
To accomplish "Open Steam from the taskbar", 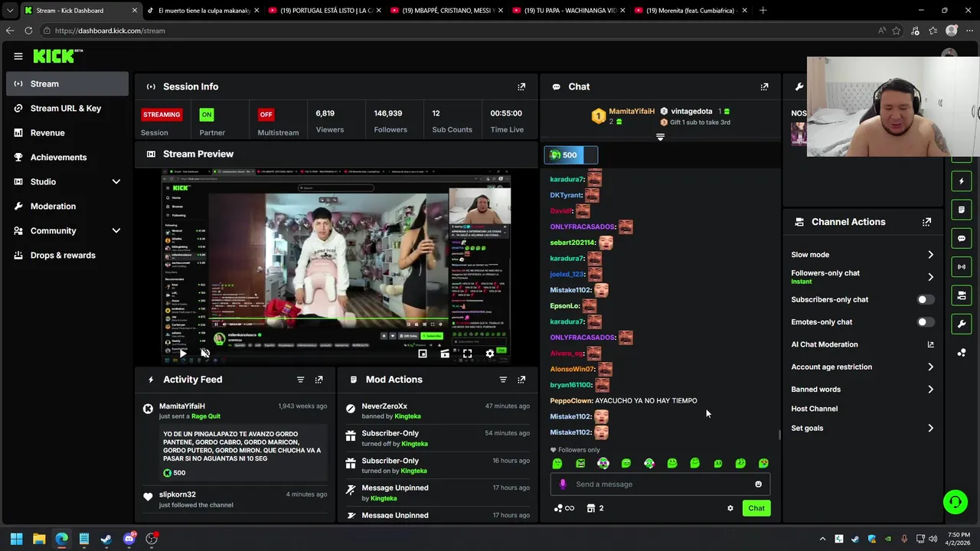I will [x=106, y=539].
